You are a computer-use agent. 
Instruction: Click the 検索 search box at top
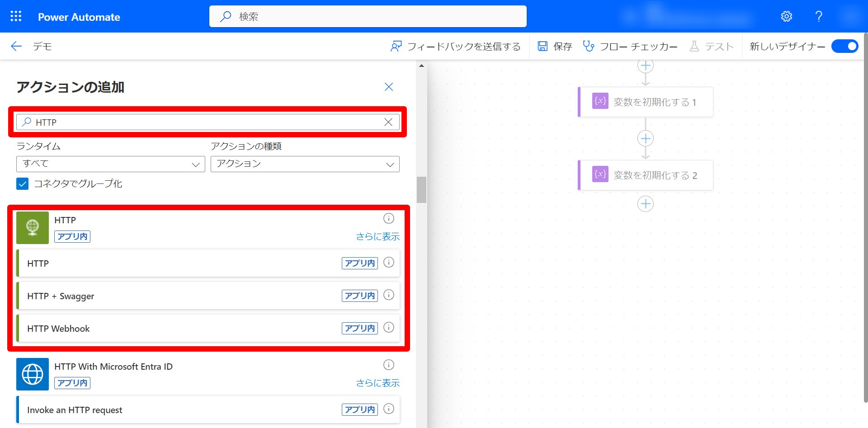368,17
